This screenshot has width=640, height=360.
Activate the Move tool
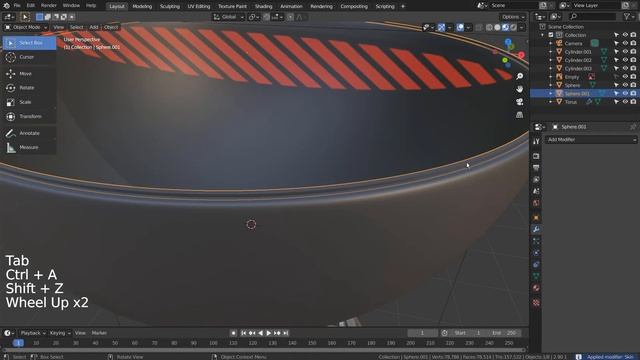pos(29,74)
